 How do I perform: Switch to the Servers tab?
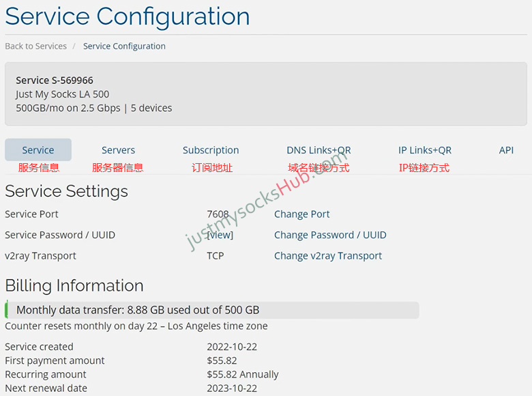[x=118, y=150]
